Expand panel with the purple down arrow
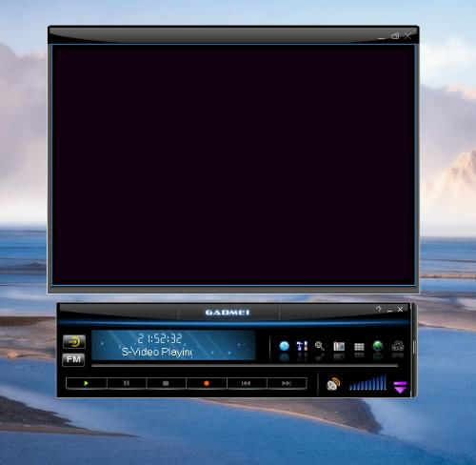Image resolution: width=476 pixels, height=465 pixels. [401, 387]
